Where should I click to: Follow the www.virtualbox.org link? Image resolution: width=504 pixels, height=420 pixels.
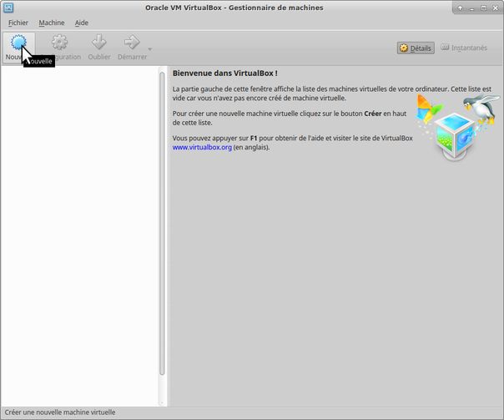(x=202, y=147)
